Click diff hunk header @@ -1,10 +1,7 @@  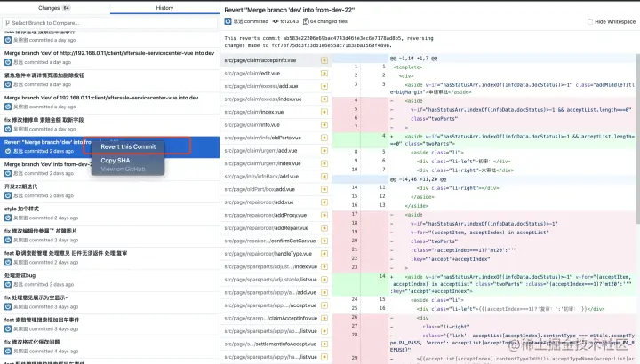tap(413, 59)
